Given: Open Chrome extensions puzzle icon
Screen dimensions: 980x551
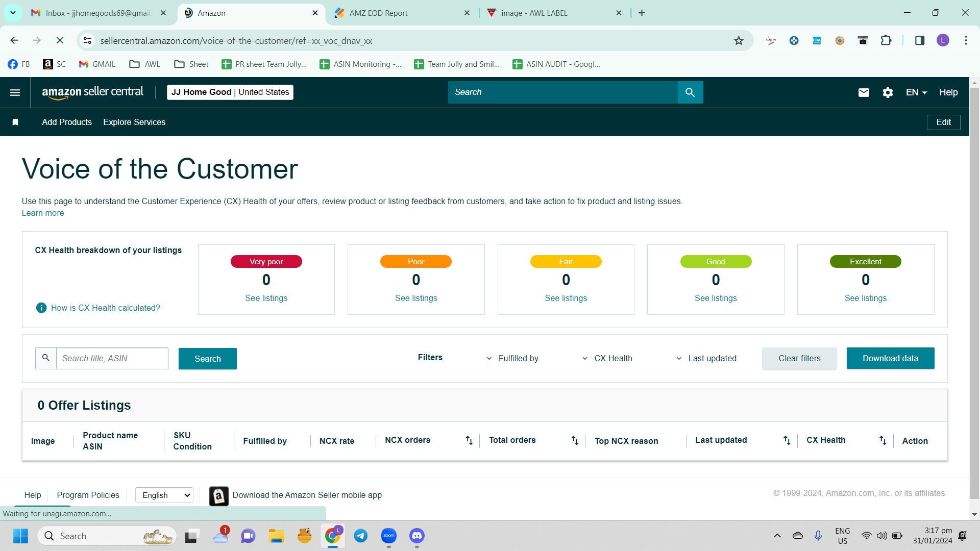Looking at the screenshot, I should coord(886,41).
